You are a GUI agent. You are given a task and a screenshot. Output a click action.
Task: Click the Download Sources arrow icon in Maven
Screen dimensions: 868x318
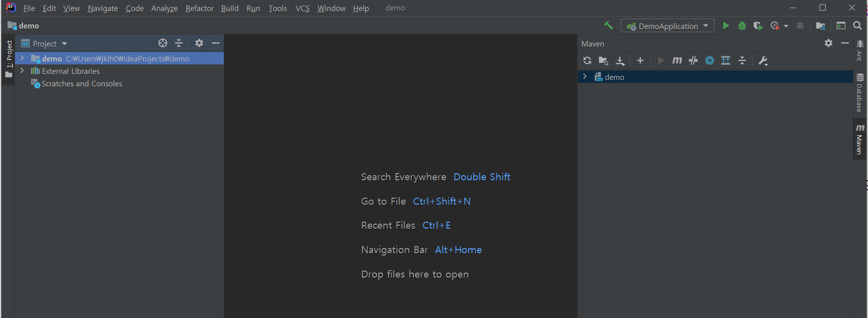click(x=620, y=60)
